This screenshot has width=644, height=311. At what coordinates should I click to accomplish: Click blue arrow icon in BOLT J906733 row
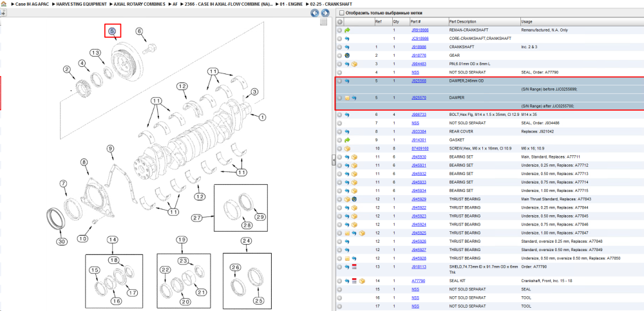click(347, 115)
